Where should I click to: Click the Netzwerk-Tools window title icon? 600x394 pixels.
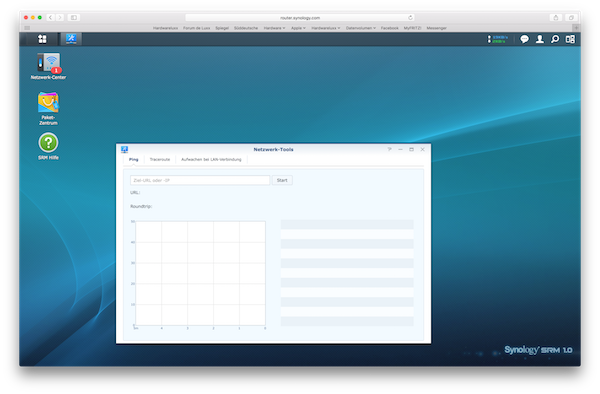(124, 149)
